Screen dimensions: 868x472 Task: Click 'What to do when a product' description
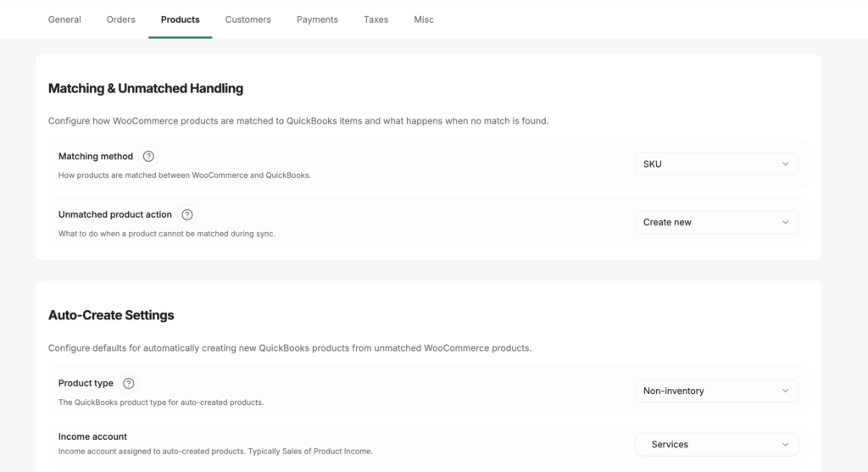coord(167,234)
